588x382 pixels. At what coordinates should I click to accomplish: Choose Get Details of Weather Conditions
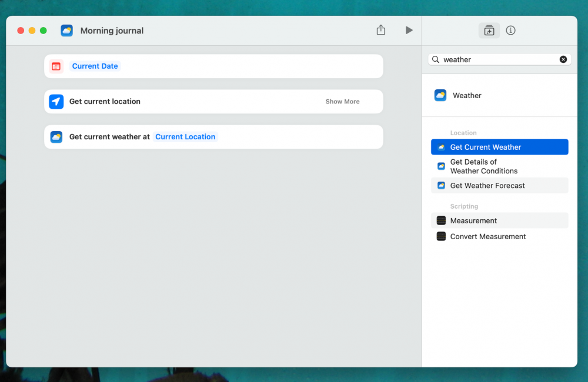pos(483,166)
